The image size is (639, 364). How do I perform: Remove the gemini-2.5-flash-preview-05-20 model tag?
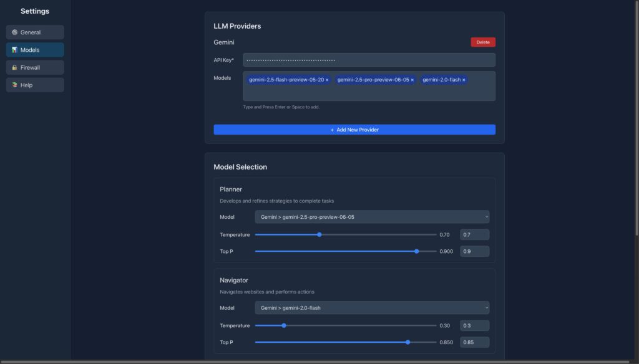[x=328, y=80]
